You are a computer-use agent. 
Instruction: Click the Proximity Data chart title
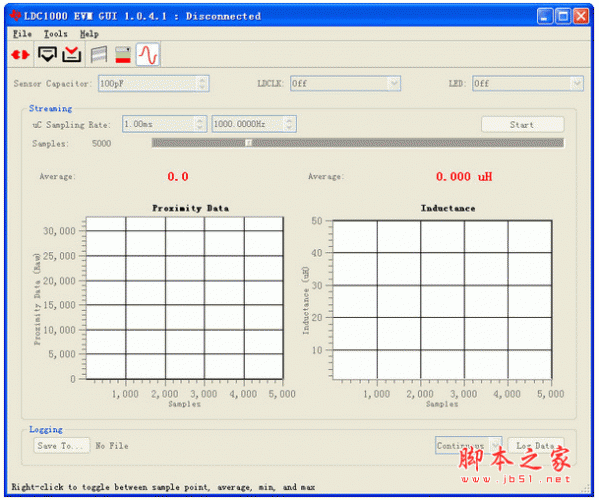click(x=191, y=208)
